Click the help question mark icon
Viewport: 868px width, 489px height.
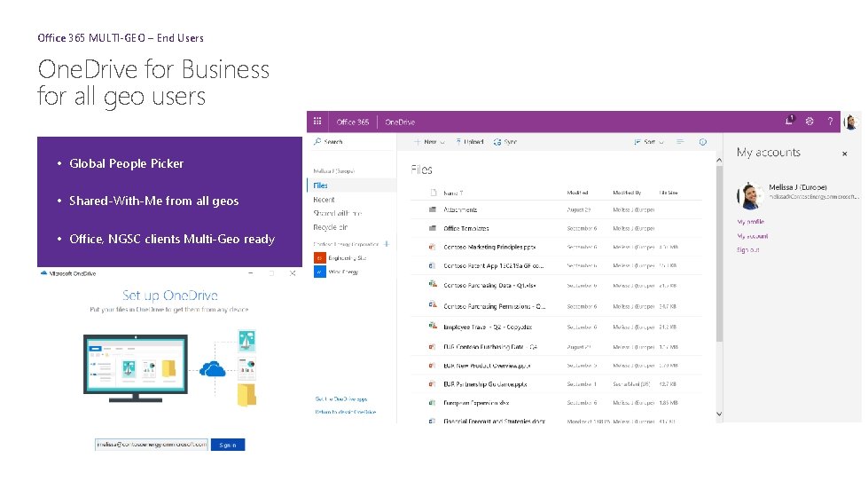pos(830,122)
